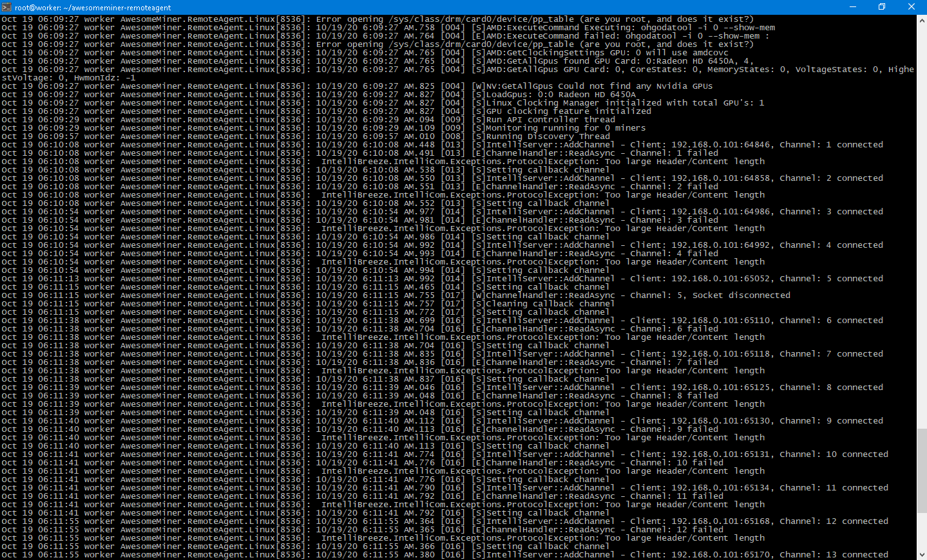This screenshot has height=560, width=927.
Task: Click the 'Run API controller thread' line
Action: click(x=308, y=120)
